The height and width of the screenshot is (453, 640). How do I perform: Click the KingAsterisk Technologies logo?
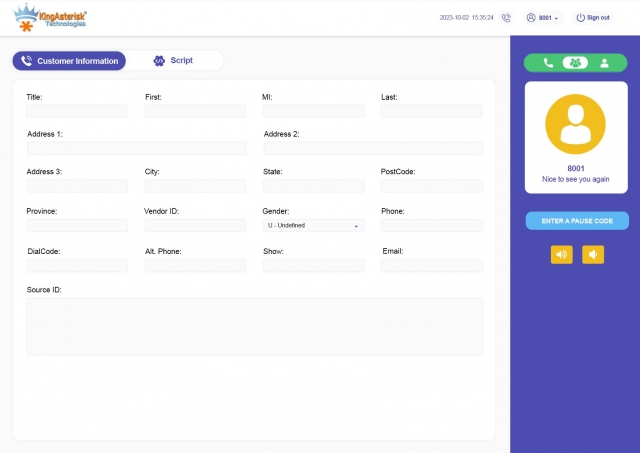[x=50, y=18]
